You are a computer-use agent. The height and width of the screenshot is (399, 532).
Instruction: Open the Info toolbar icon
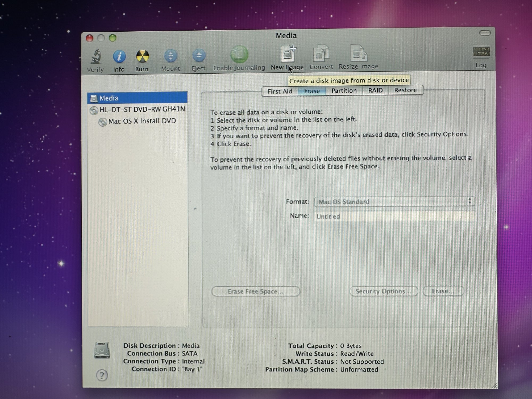119,56
